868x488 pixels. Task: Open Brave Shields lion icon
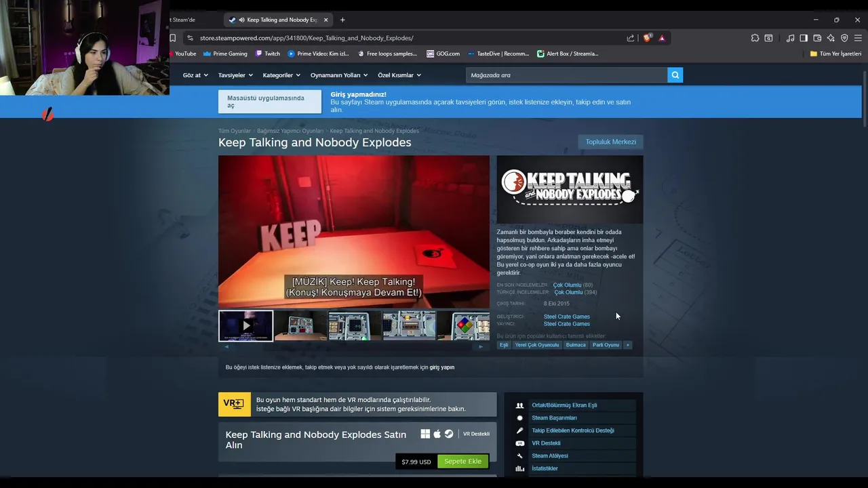pyautogui.click(x=646, y=38)
